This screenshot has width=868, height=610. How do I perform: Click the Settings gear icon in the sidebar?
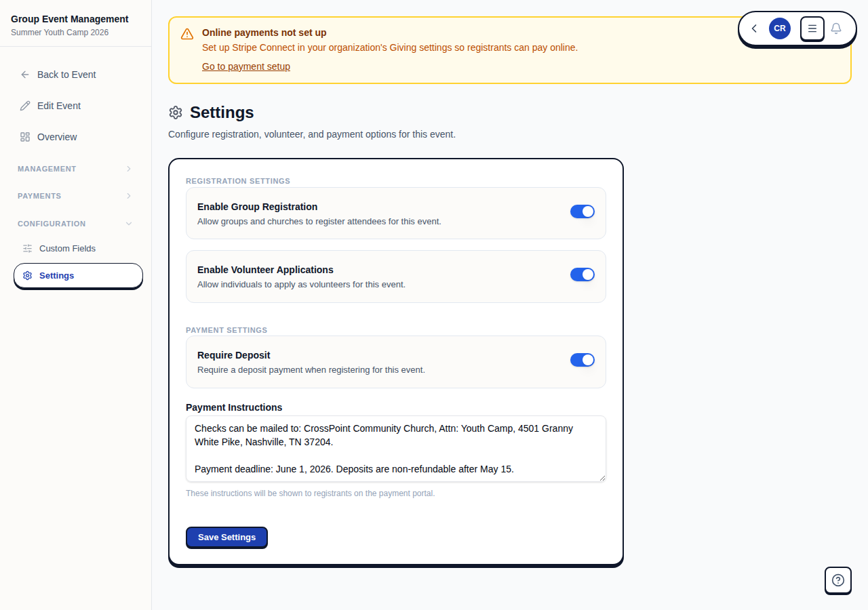click(27, 275)
